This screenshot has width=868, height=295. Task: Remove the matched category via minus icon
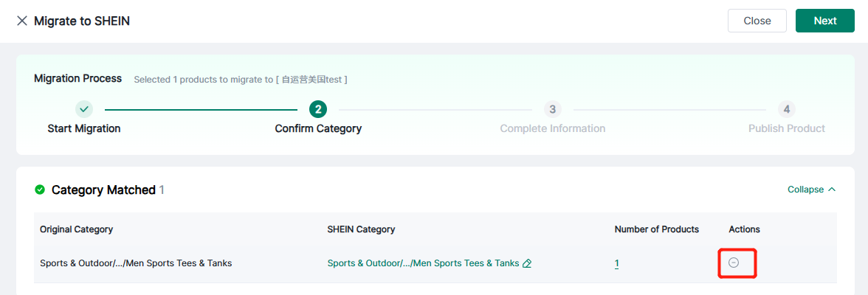click(734, 263)
